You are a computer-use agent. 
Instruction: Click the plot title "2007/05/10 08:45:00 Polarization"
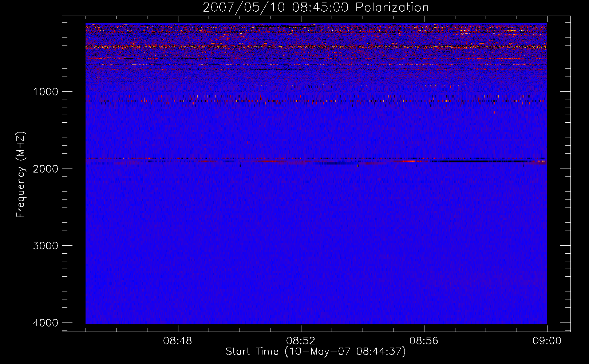316,8
